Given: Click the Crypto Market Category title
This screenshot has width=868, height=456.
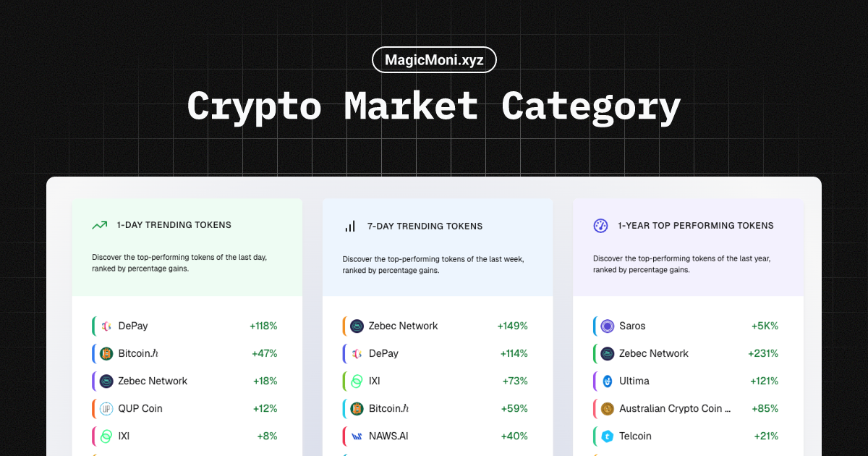Looking at the screenshot, I should (433, 106).
